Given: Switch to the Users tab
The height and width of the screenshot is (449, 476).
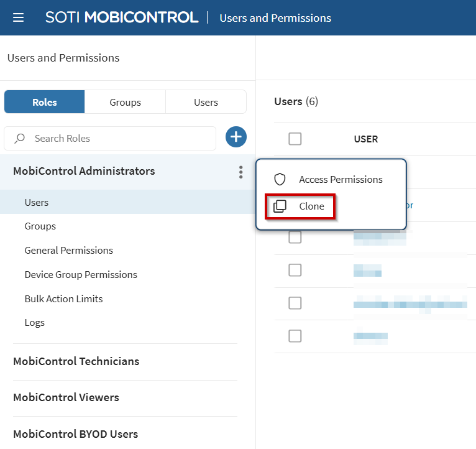Looking at the screenshot, I should pyautogui.click(x=206, y=102).
